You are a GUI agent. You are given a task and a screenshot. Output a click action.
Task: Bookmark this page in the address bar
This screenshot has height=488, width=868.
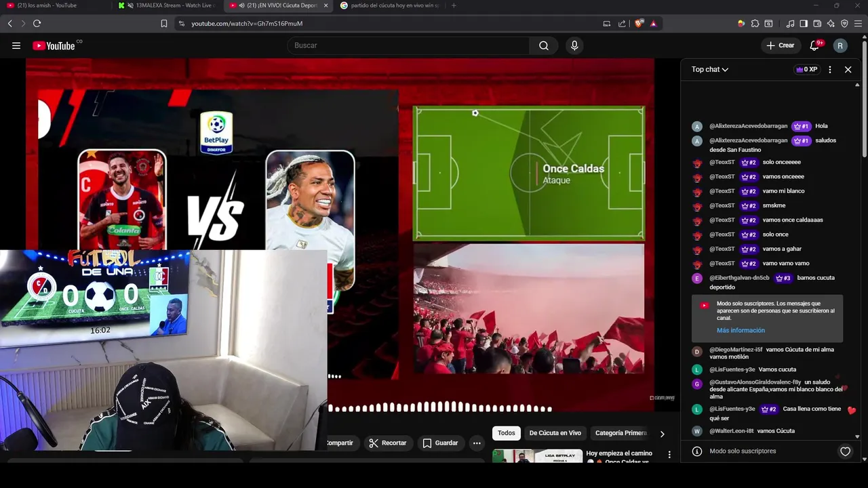point(163,23)
